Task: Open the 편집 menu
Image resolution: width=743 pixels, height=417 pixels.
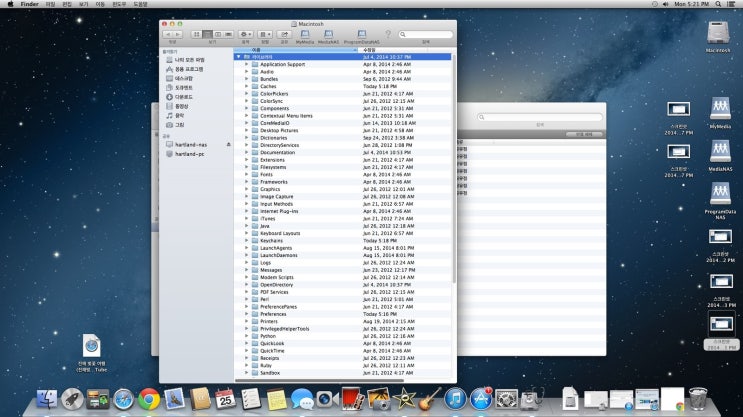Action: click(x=67, y=4)
